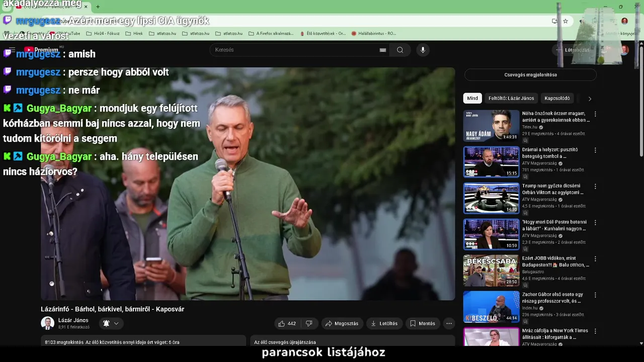Open options for 'Zacher Gábor első esete' video
The height and width of the screenshot is (362, 644).
click(595, 295)
